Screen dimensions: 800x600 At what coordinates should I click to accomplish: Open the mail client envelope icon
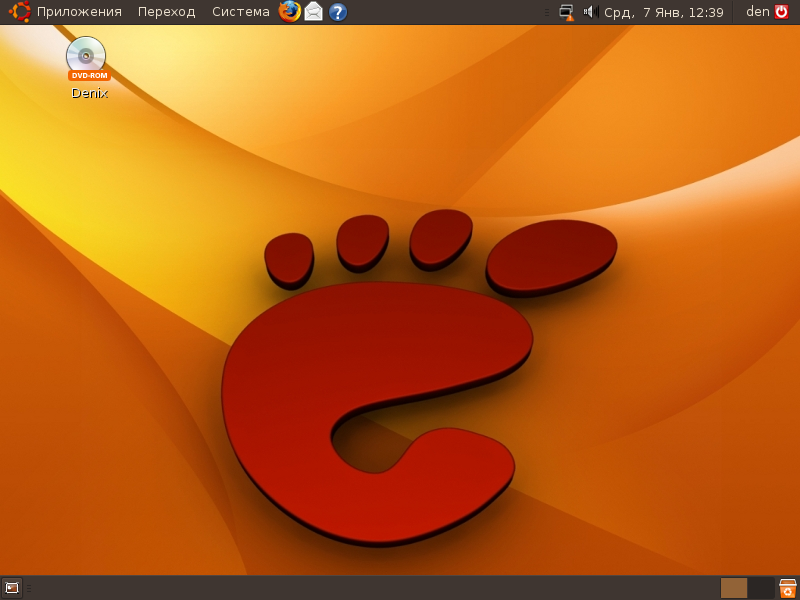[313, 12]
